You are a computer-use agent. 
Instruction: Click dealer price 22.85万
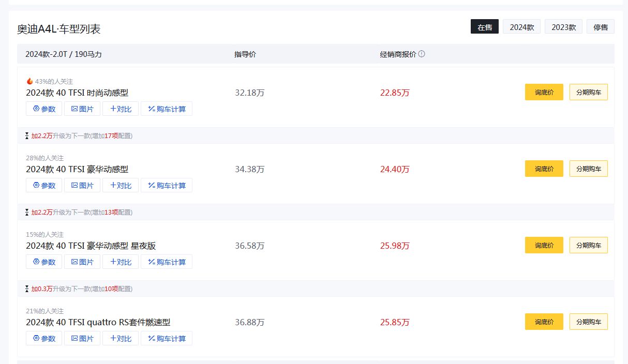click(x=395, y=93)
